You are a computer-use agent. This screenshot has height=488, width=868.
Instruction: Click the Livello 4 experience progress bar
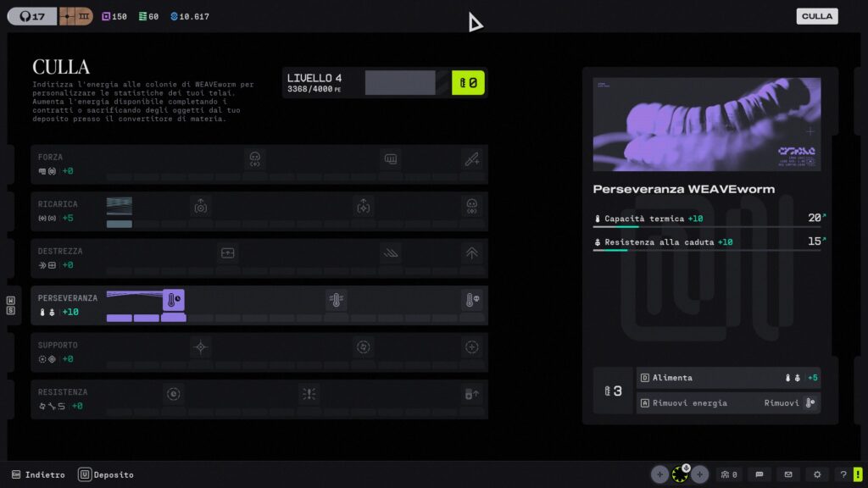click(407, 82)
